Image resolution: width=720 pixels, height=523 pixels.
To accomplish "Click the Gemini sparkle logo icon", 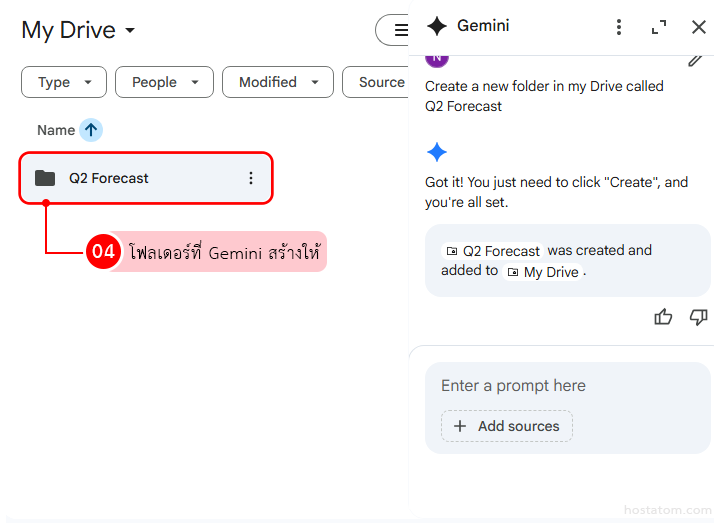I will point(436,27).
